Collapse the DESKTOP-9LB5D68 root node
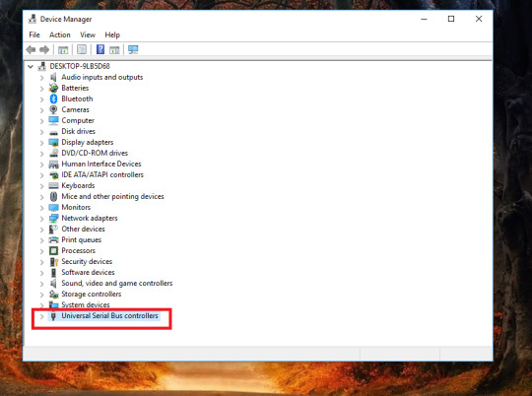Viewport: 532px width, 396px height. pos(31,67)
